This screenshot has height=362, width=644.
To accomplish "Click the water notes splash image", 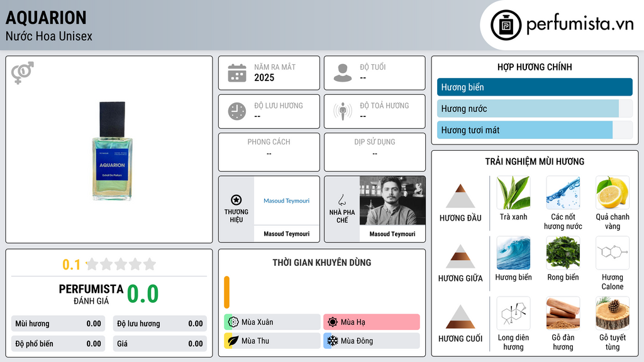I will pos(563,192).
